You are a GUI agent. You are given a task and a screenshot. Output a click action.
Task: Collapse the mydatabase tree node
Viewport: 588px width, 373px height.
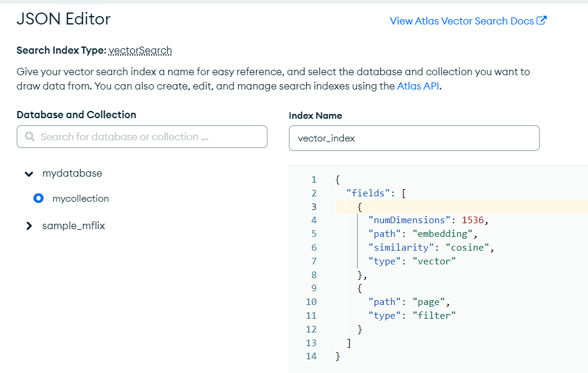(x=29, y=174)
